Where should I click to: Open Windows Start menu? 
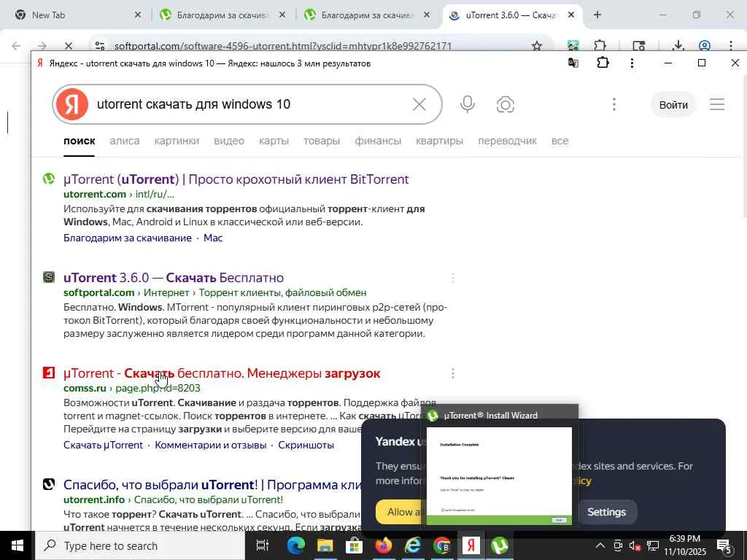(18, 545)
